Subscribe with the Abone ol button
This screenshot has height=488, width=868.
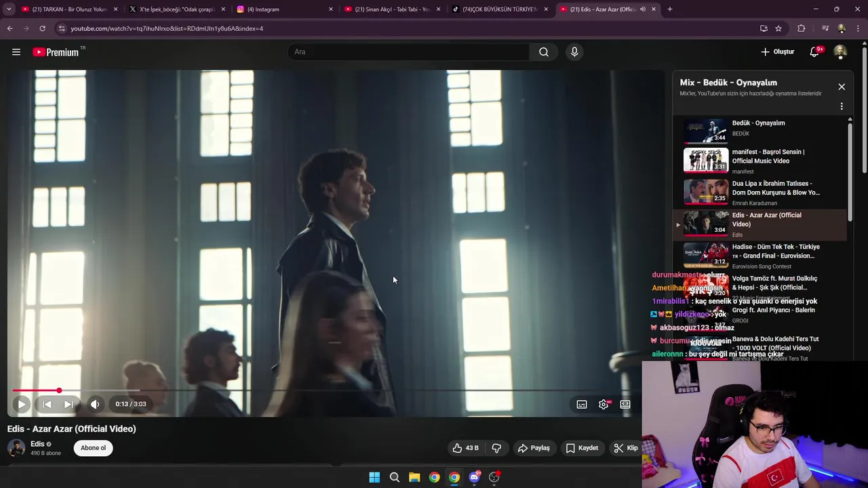[x=94, y=448]
